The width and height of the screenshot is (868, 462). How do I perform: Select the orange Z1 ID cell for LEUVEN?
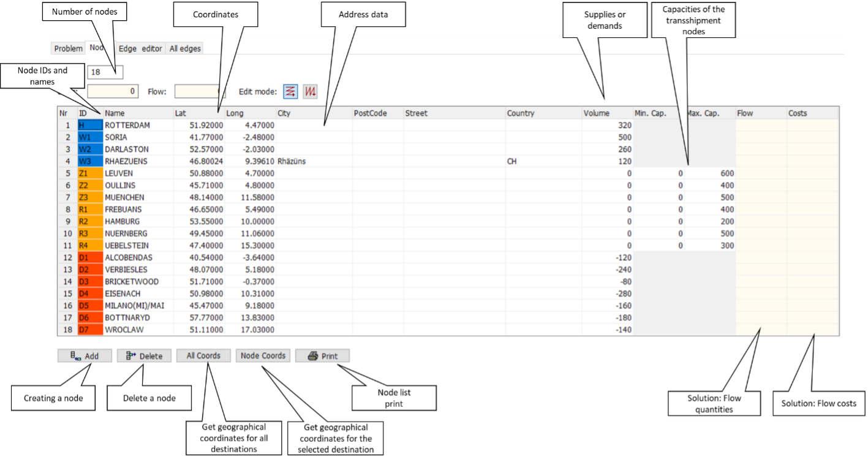pyautogui.click(x=89, y=173)
